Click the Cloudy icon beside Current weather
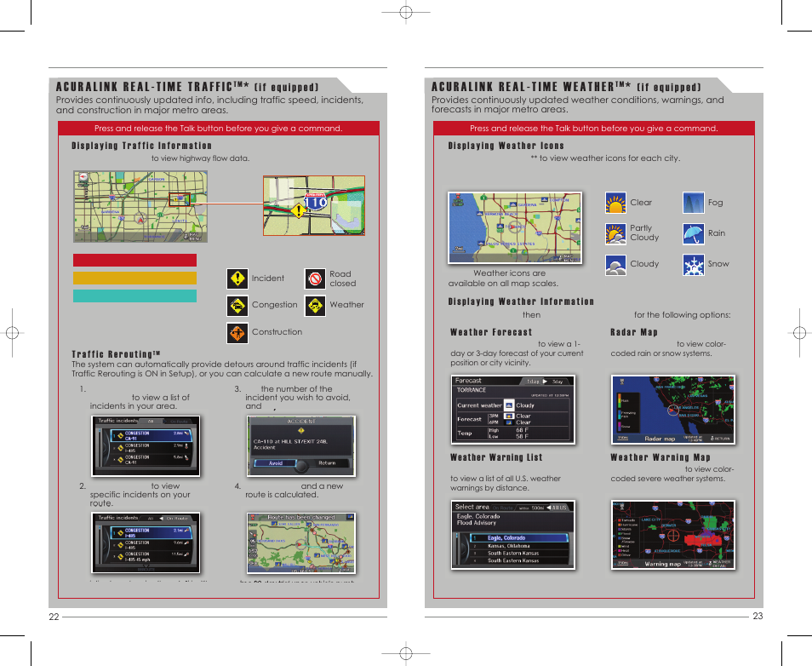The height and width of the screenshot is (666, 812). pos(509,405)
